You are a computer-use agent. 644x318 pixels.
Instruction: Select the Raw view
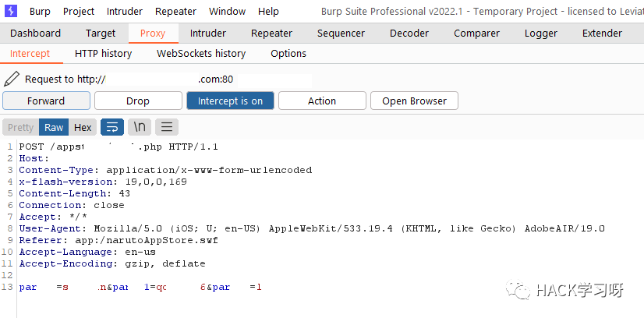coord(54,127)
